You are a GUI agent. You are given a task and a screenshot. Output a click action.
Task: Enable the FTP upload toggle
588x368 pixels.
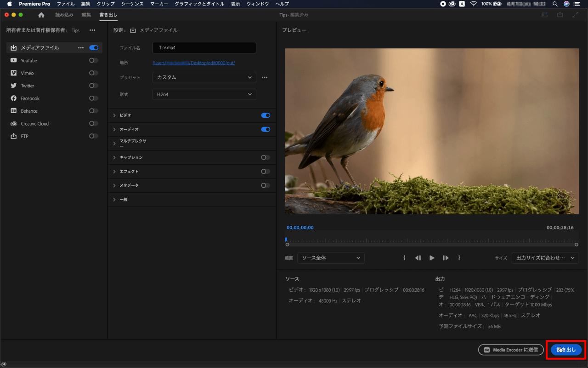click(94, 136)
